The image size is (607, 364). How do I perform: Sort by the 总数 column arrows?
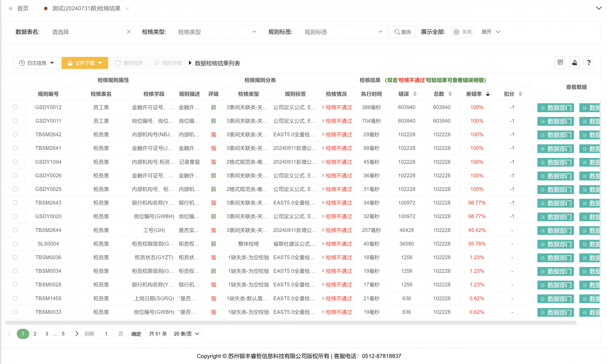(x=450, y=94)
